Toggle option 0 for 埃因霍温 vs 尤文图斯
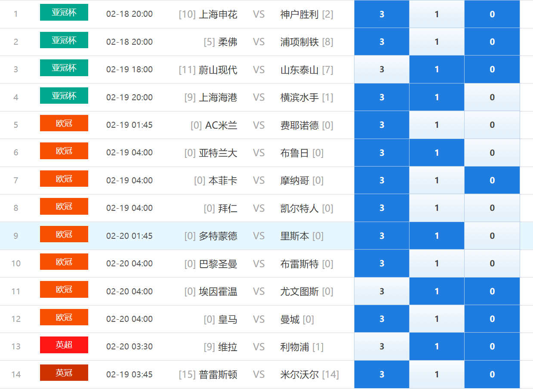The height and width of the screenshot is (392, 533). (x=492, y=291)
